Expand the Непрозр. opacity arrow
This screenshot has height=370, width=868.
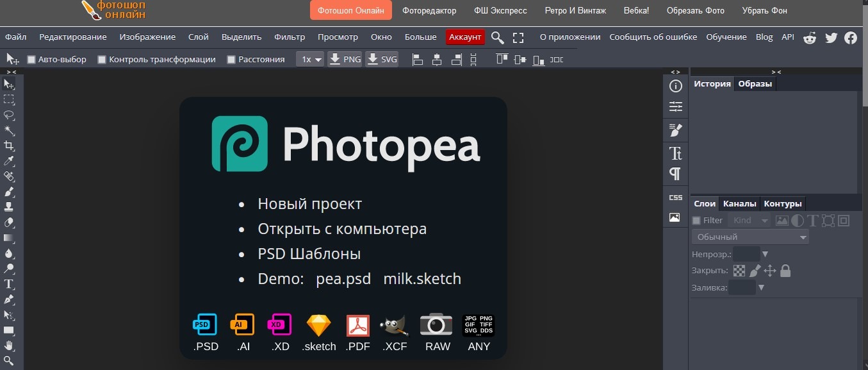coord(765,255)
